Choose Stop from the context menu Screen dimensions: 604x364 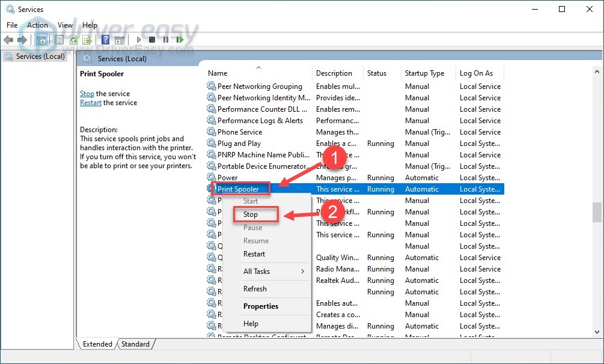(251, 214)
